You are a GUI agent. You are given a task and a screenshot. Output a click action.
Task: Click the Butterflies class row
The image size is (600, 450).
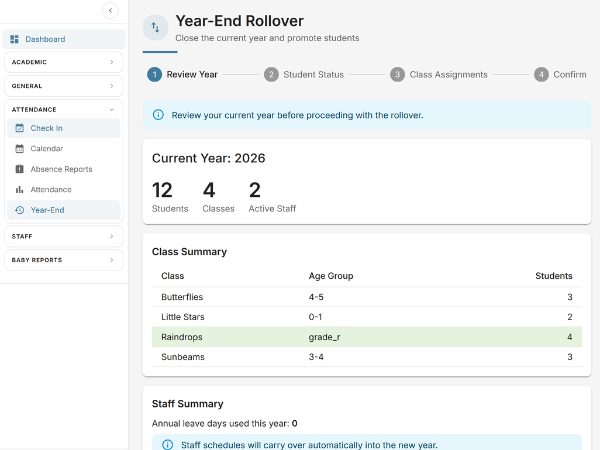coord(367,297)
